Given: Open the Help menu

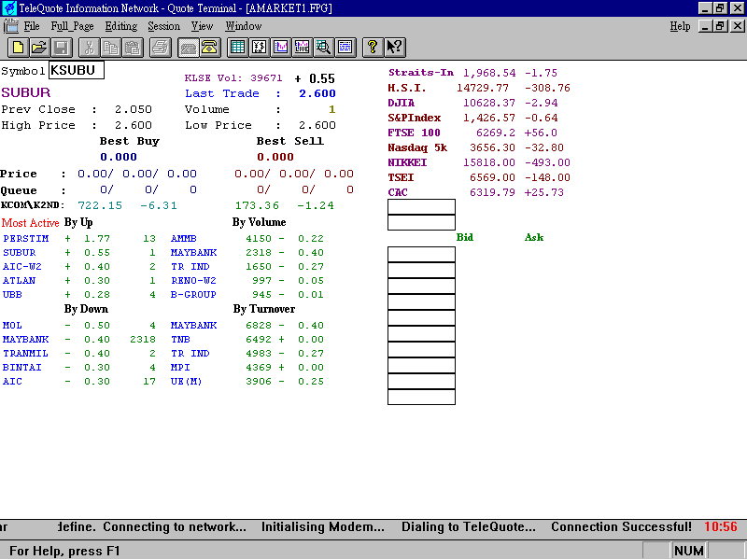Looking at the screenshot, I should tap(680, 26).
